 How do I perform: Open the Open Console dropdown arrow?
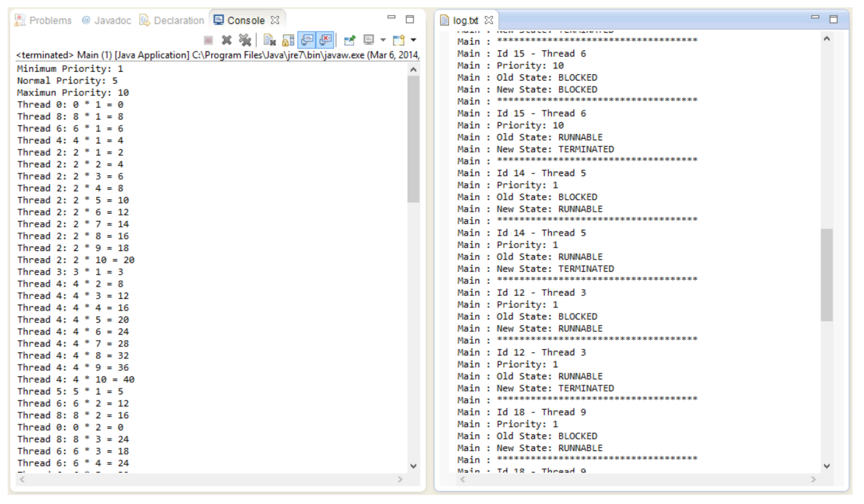pyautogui.click(x=413, y=41)
